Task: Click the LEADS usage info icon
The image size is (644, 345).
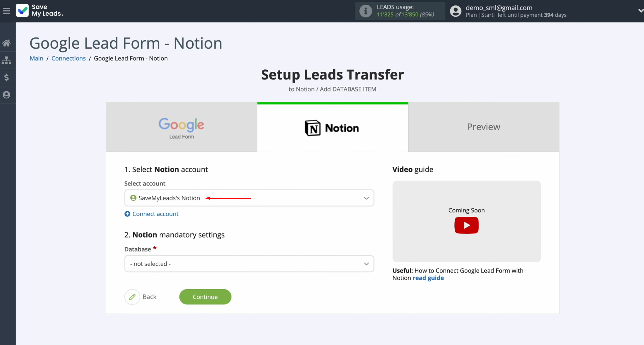Action: pyautogui.click(x=366, y=11)
